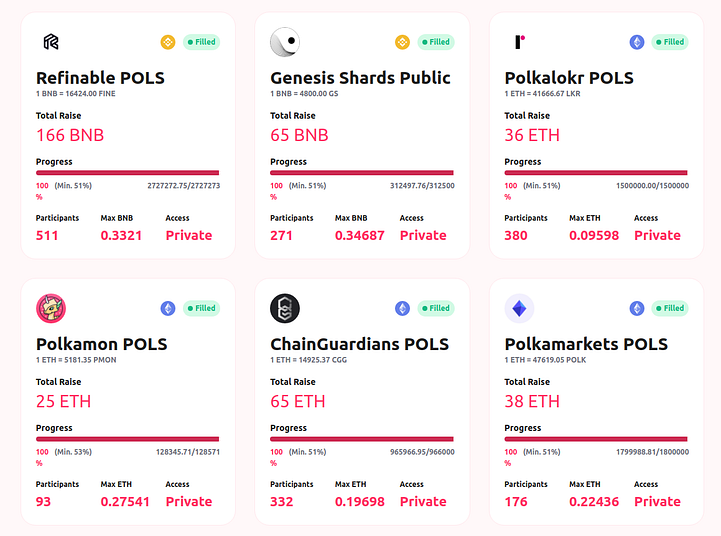Click the Polkalokr logo icon
Image resolution: width=721 pixels, height=536 pixels.
(519, 42)
